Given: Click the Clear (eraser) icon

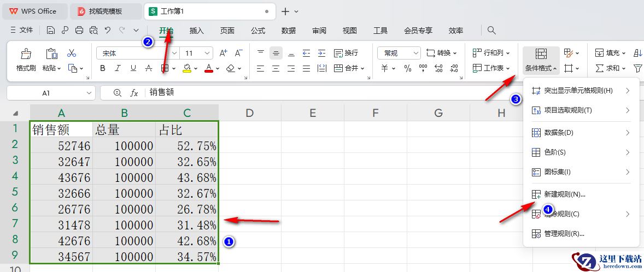Looking at the screenshot, I should point(230,68).
